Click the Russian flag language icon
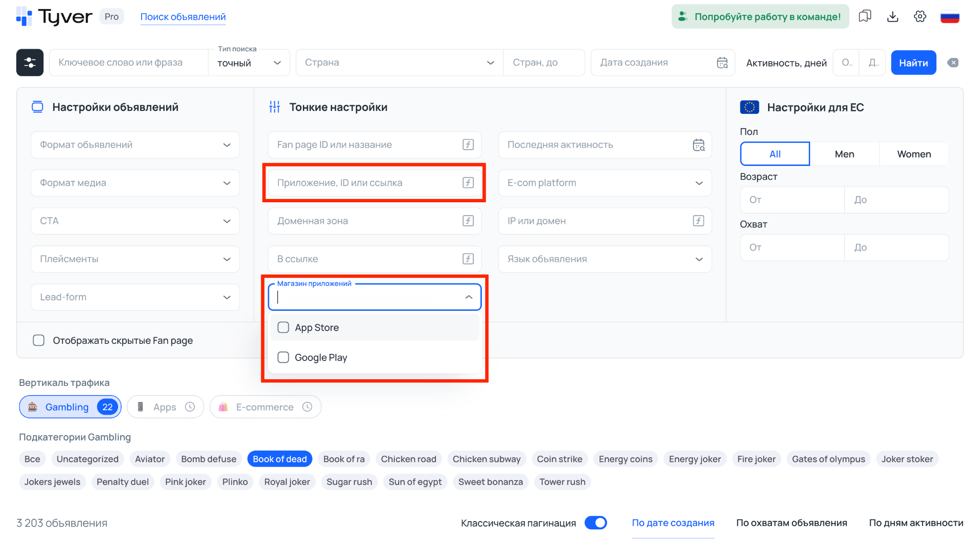Image resolution: width=980 pixels, height=549 pixels. pos(950,17)
